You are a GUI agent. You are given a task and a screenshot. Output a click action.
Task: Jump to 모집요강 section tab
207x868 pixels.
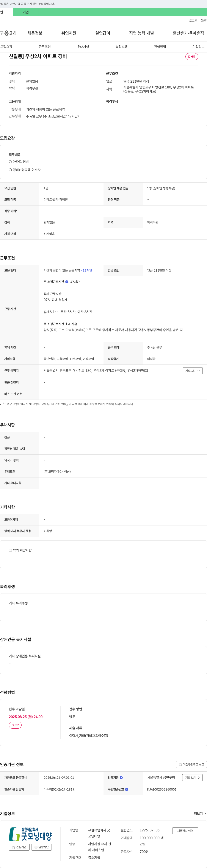(6, 47)
